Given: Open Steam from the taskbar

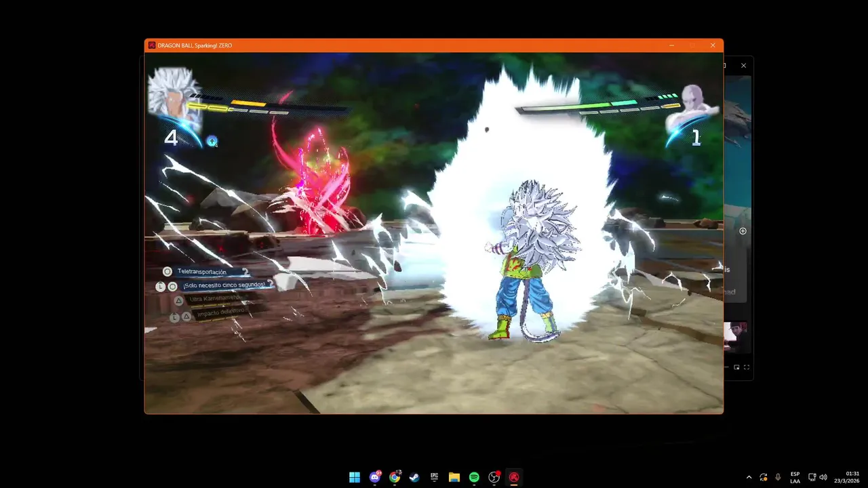Looking at the screenshot, I should coord(414,477).
